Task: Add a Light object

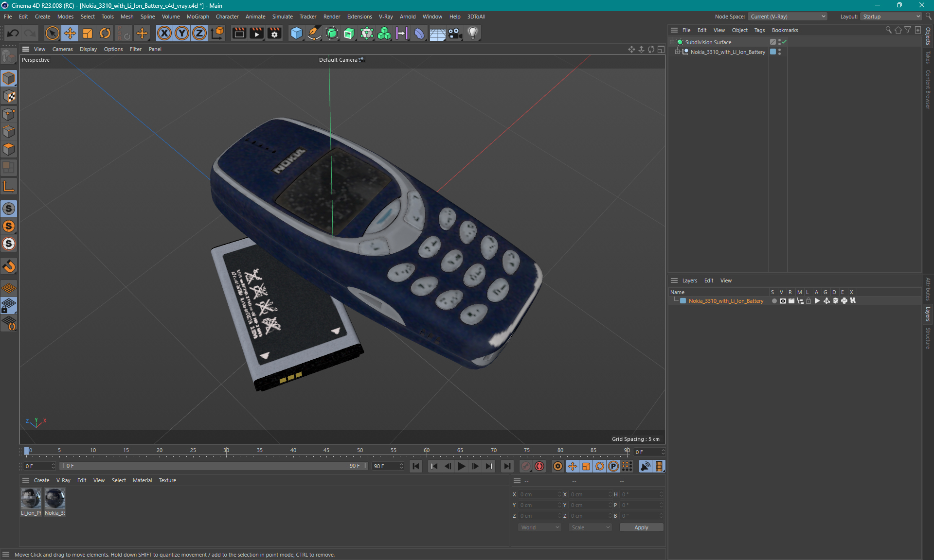Action: coord(472,33)
